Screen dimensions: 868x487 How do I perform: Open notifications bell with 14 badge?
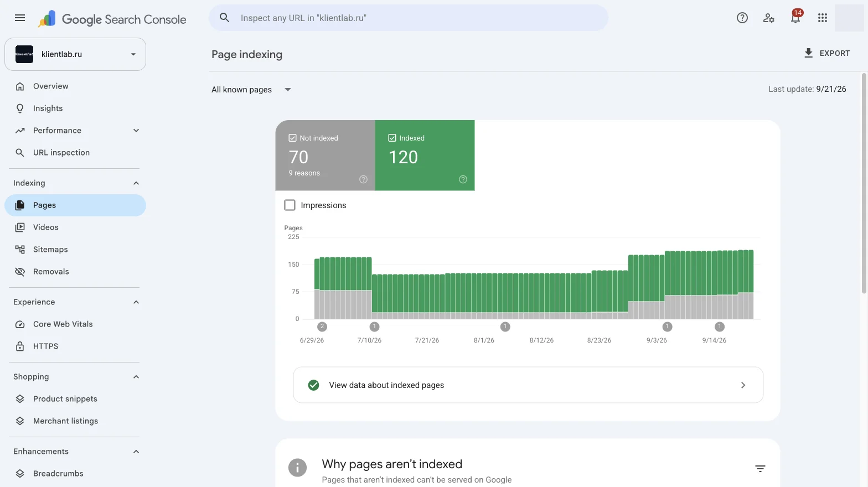(796, 17)
